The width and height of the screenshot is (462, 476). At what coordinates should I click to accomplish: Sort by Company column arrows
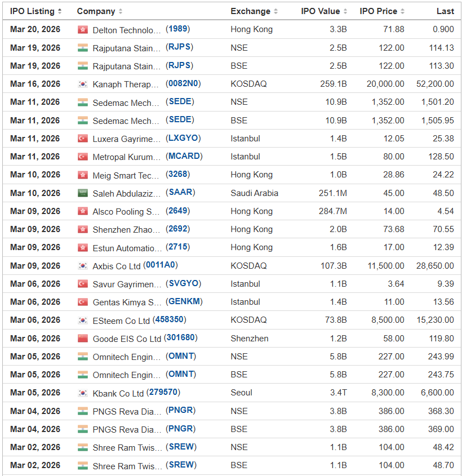point(121,11)
